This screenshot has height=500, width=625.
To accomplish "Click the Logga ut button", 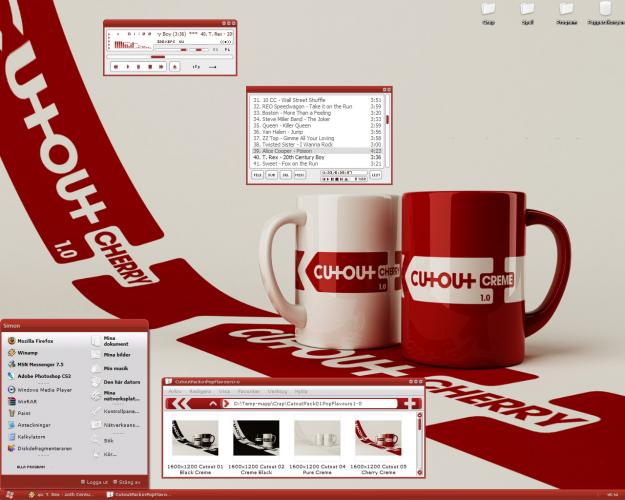I will [x=94, y=481].
